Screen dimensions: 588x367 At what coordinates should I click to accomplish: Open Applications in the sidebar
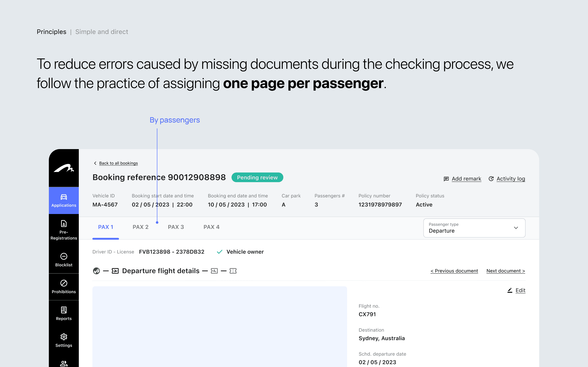point(64,200)
